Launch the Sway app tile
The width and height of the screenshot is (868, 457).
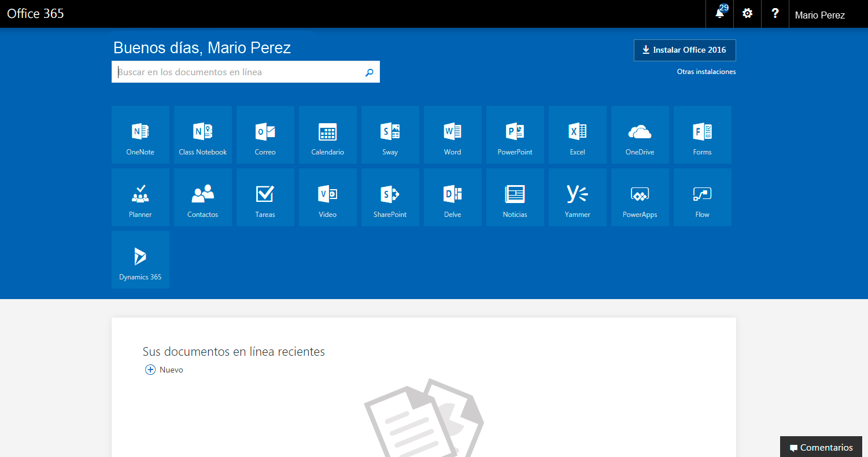point(390,135)
